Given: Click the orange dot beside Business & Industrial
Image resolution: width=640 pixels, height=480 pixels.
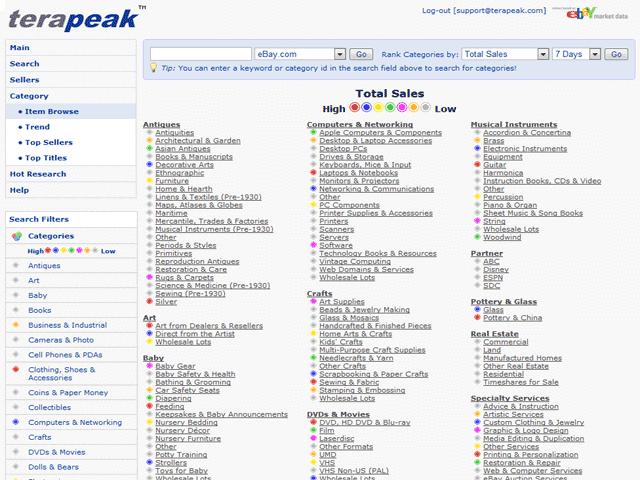Looking at the screenshot, I should tap(16, 325).
